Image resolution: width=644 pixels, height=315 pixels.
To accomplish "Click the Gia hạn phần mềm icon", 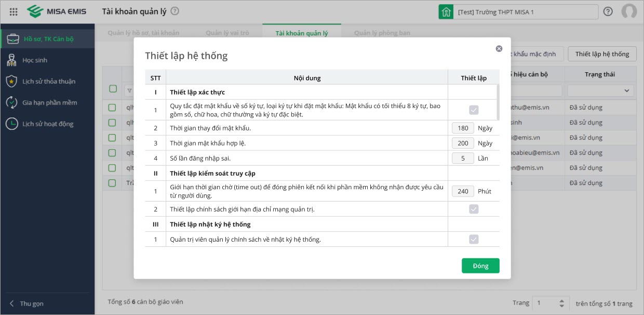I will tap(11, 102).
